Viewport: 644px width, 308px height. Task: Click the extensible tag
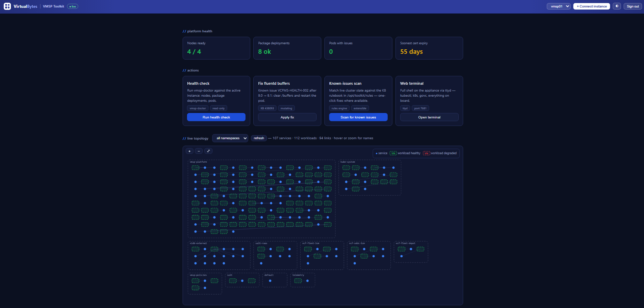[x=360, y=108]
